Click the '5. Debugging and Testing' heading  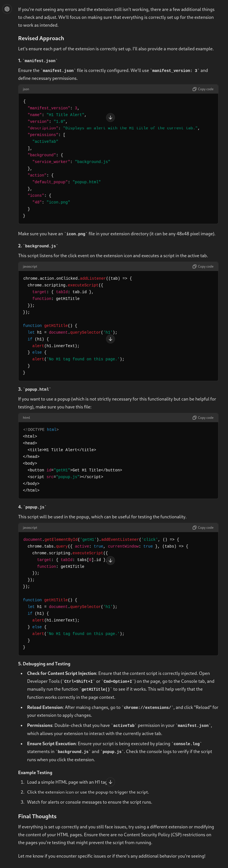click(44, 663)
